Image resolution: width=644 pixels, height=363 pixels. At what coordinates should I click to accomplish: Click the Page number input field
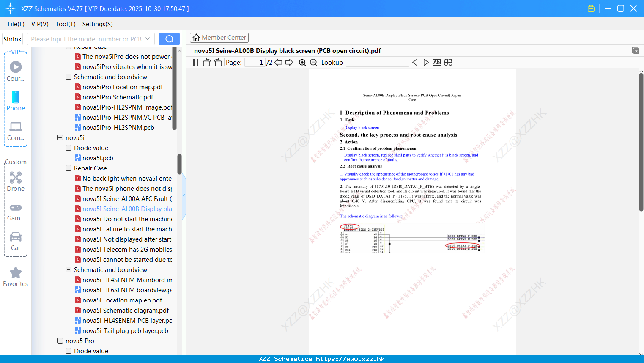click(x=255, y=63)
